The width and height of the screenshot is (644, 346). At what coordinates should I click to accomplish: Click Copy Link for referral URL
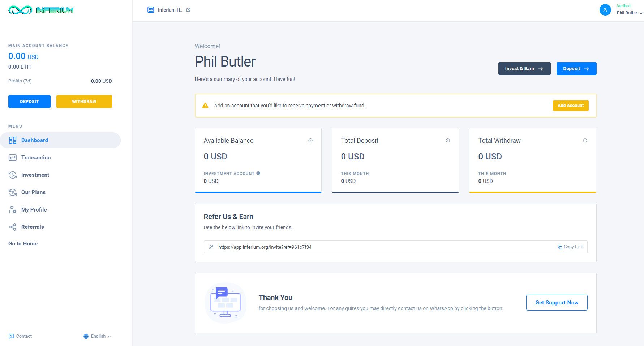[x=570, y=247]
